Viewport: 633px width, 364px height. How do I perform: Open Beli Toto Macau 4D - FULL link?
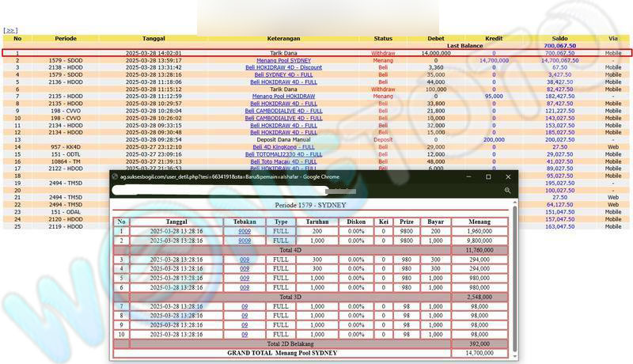point(283,161)
